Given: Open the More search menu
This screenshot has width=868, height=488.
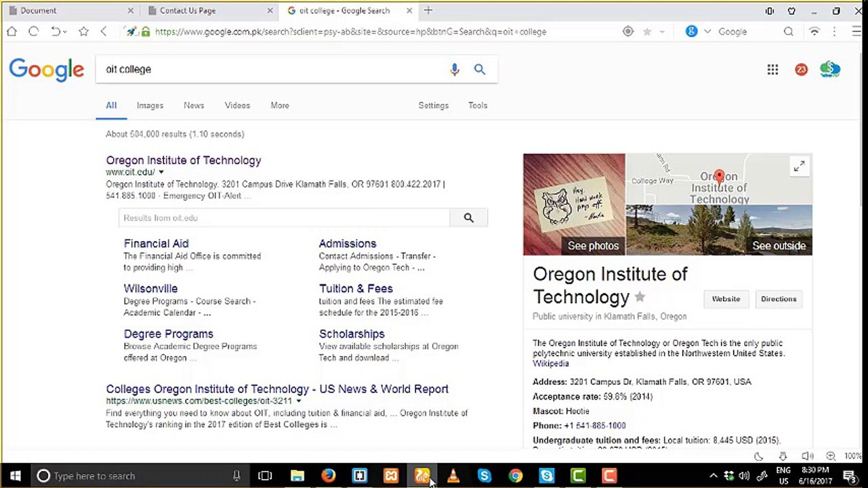Looking at the screenshot, I should pos(280,106).
